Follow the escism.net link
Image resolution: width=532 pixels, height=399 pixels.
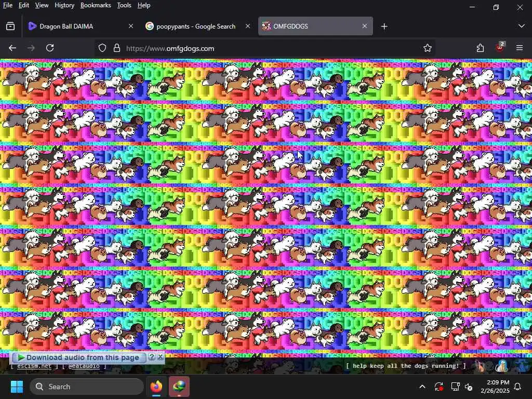click(x=34, y=366)
